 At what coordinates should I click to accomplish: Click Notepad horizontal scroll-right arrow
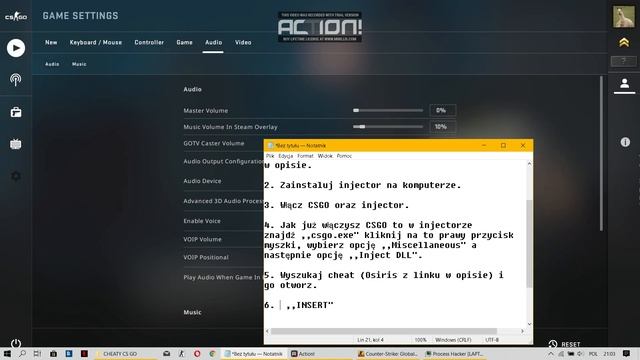(522, 331)
